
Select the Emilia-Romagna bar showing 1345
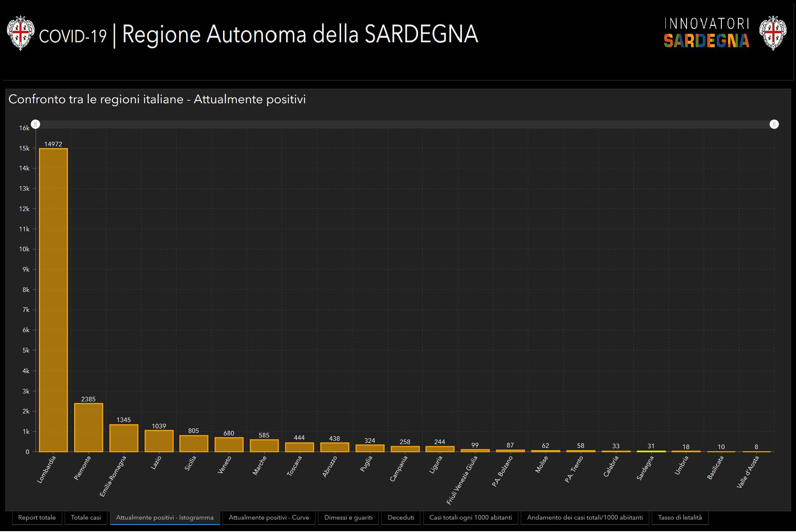click(x=124, y=439)
